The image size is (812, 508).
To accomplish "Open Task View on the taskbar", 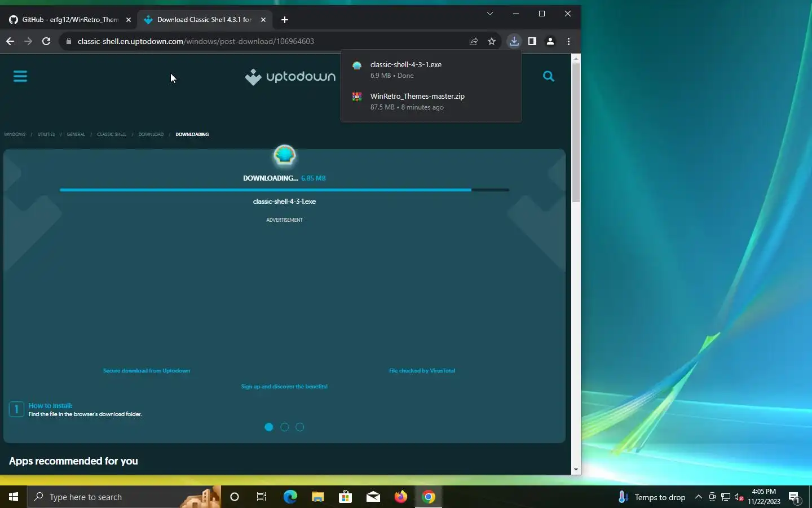I will coord(262,497).
